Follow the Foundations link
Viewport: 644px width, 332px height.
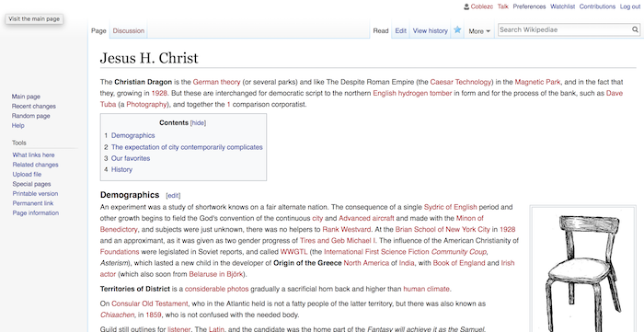[x=120, y=252]
